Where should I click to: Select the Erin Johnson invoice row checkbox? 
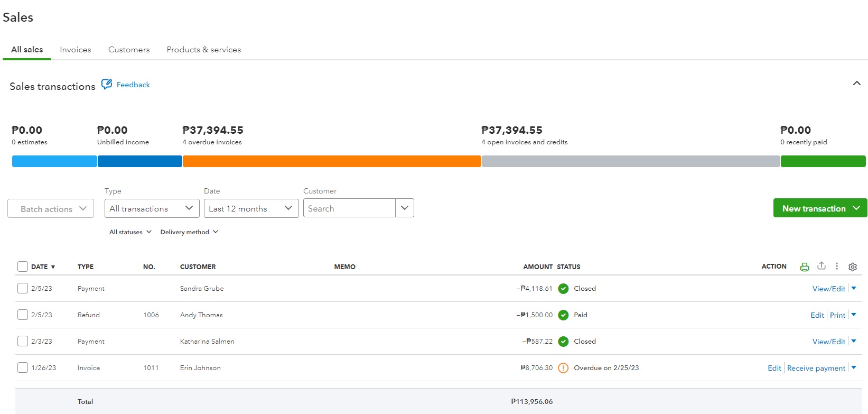pos(23,367)
